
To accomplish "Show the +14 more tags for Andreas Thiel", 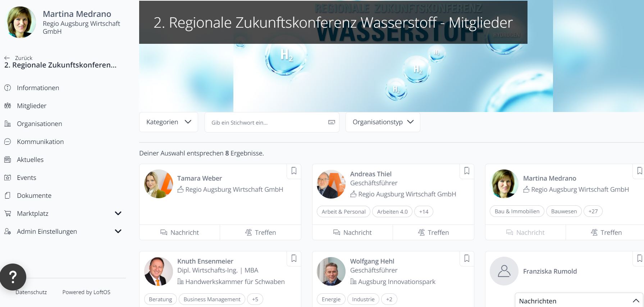I will point(424,212).
